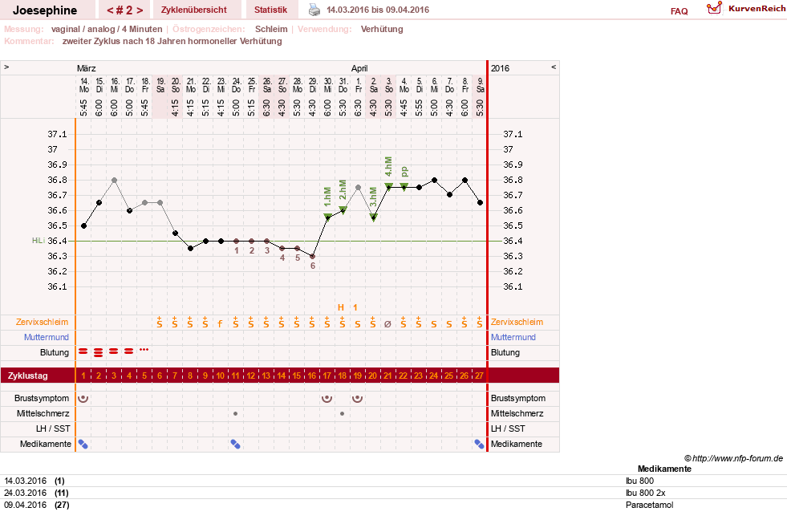
Task: Click the printer icon
Action: [314, 10]
